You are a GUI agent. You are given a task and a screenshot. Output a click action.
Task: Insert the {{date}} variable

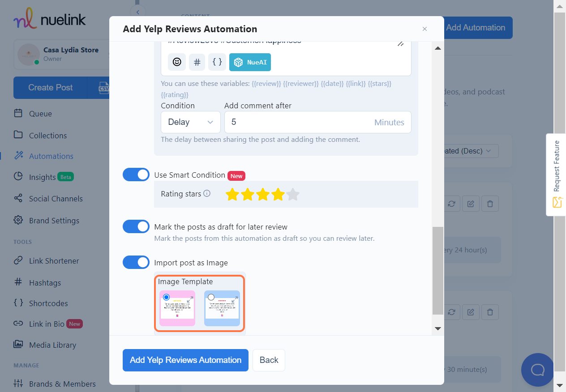click(332, 84)
